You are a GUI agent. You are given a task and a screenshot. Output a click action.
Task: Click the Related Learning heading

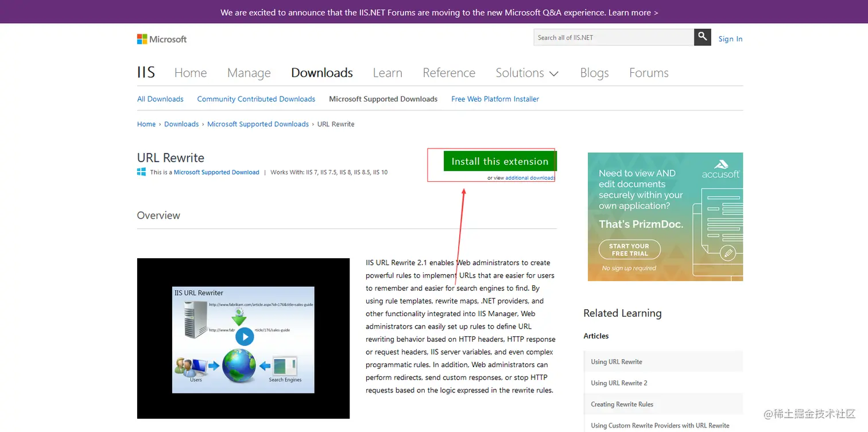pos(622,313)
